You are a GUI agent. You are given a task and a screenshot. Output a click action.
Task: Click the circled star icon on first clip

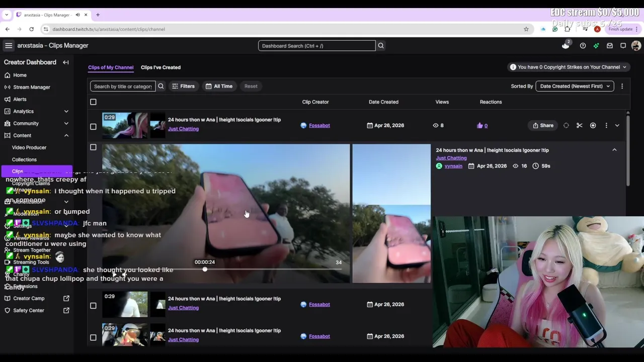pos(593,125)
